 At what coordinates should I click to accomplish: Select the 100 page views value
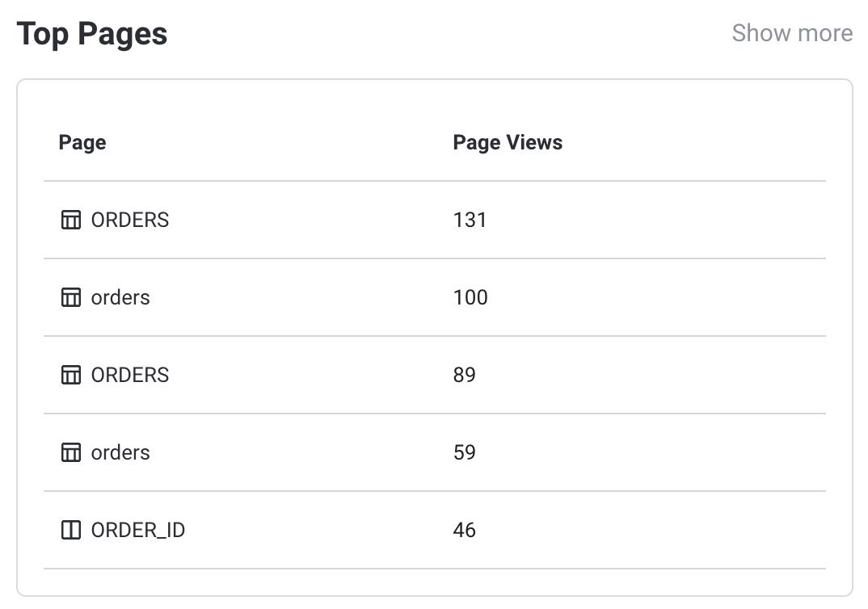470,297
